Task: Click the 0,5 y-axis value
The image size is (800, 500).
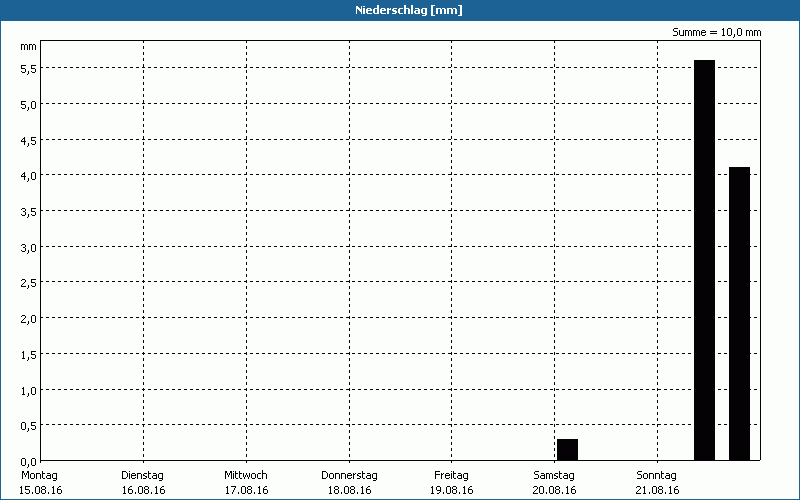Action: 28,426
